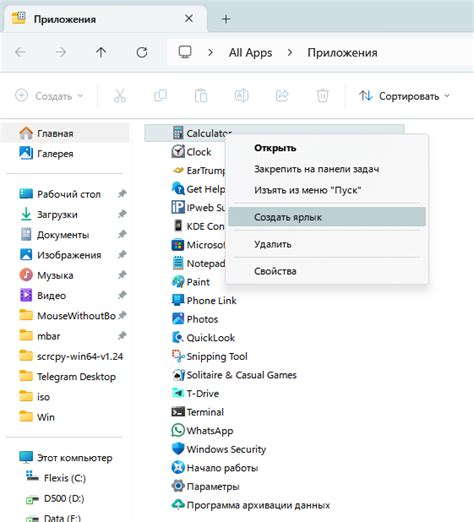The width and height of the screenshot is (474, 522).
Task: Select the Calculator app icon
Action: pos(178,133)
